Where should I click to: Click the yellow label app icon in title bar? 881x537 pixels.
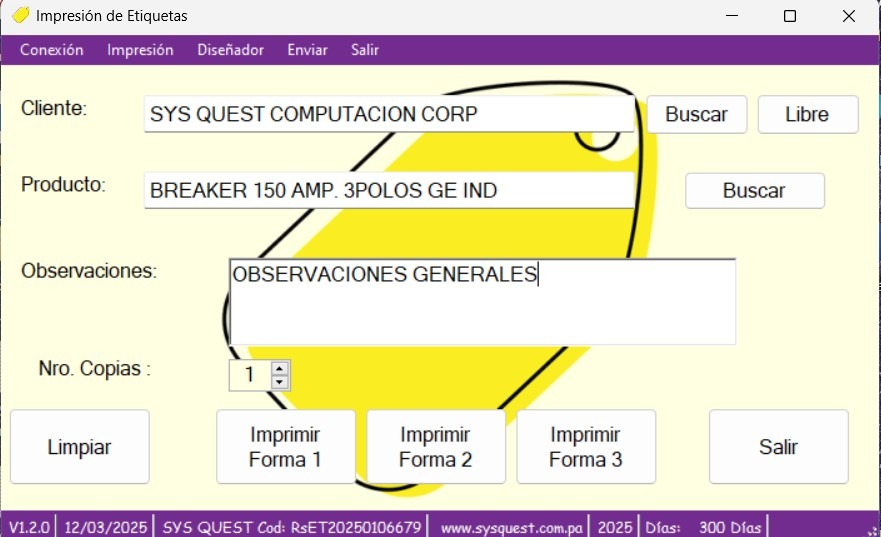pyautogui.click(x=20, y=16)
